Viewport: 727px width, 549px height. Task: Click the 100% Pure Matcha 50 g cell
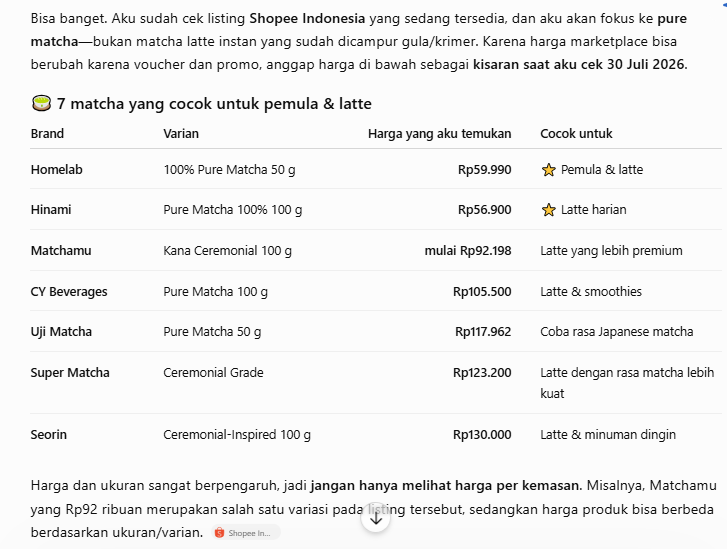click(x=229, y=170)
